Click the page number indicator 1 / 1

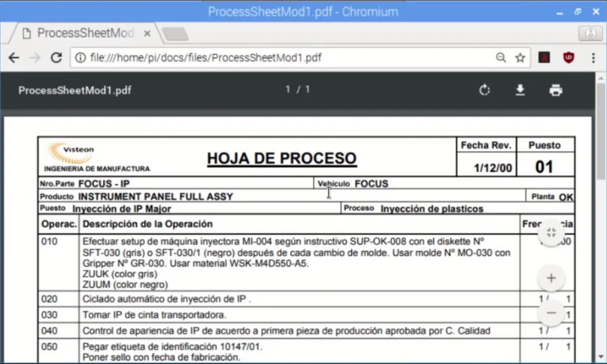pyautogui.click(x=297, y=90)
